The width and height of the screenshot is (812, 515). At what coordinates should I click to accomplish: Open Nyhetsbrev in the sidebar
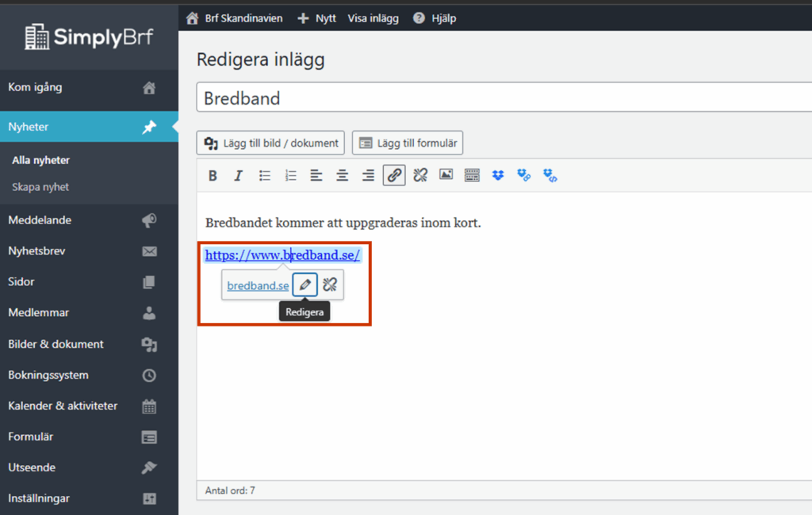(x=89, y=251)
